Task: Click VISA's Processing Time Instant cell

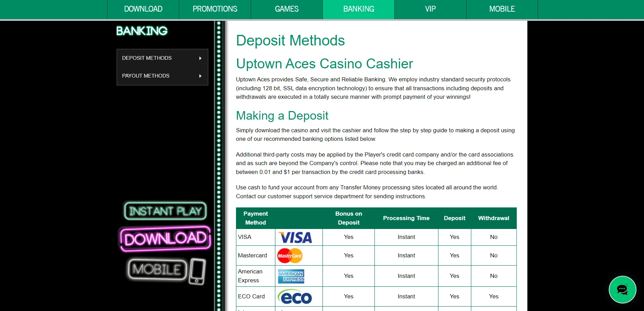Action: pos(406,237)
